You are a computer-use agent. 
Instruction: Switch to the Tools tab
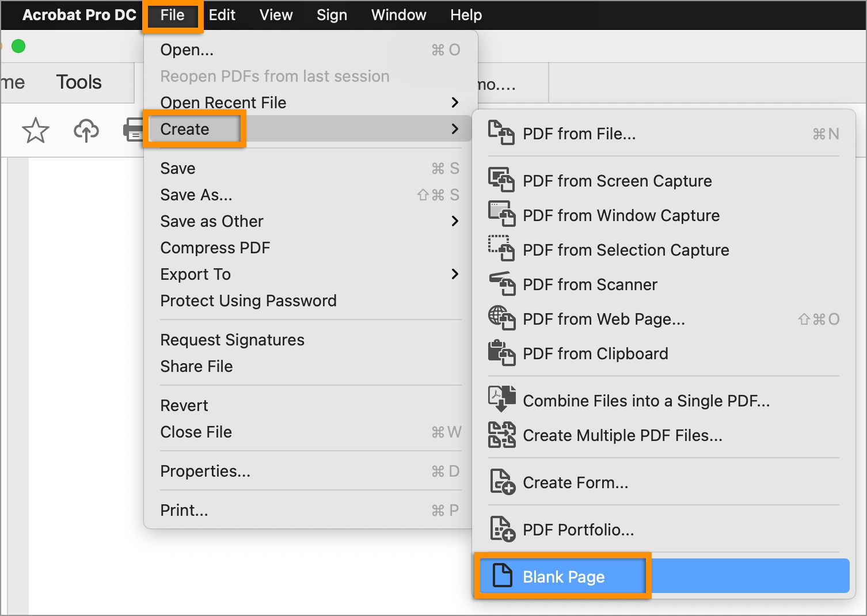[x=79, y=82]
